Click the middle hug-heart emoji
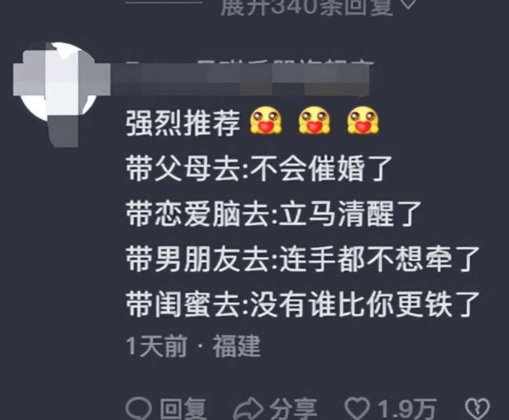The image size is (509, 420). coord(314,121)
